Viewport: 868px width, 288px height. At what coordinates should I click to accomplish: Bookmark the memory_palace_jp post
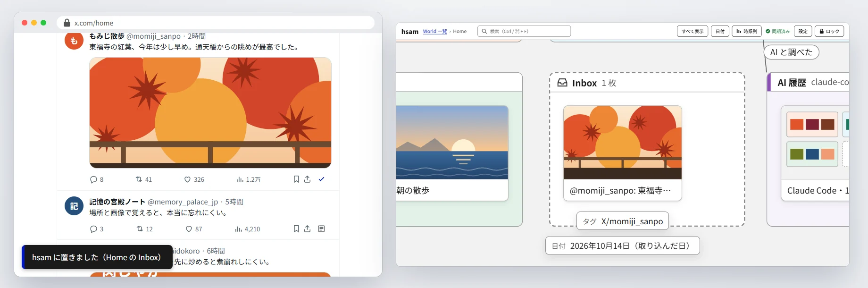[x=296, y=229]
